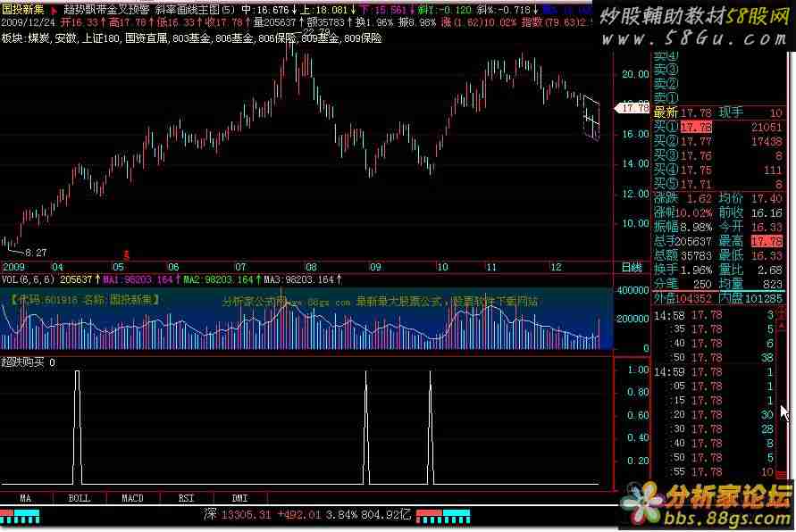Viewport: 796px width, 532px height.
Task: Click the 量比 2.68 value
Action: coord(769,270)
